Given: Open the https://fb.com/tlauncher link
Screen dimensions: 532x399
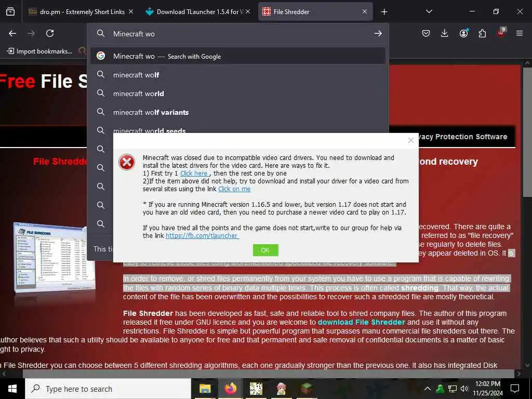Looking at the screenshot, I should click(202, 236).
